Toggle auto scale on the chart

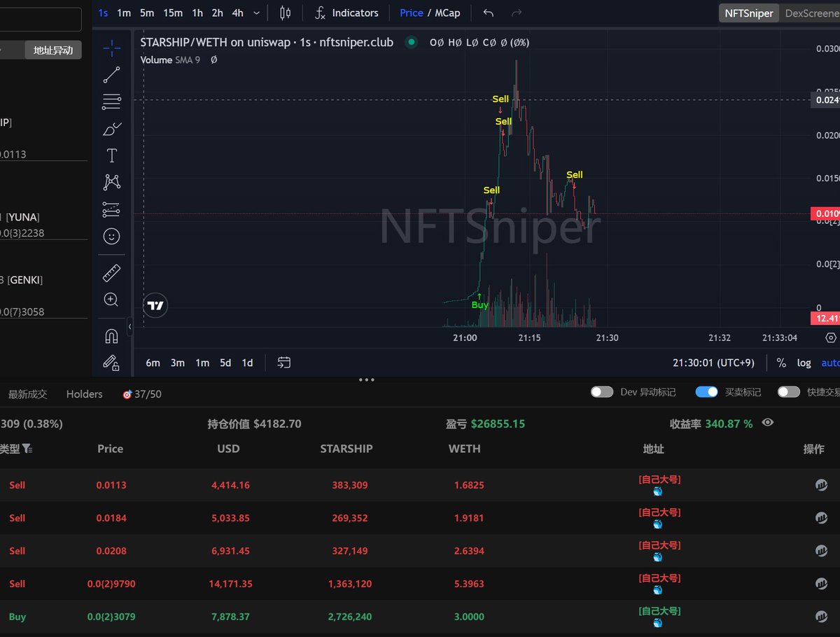[x=830, y=363]
